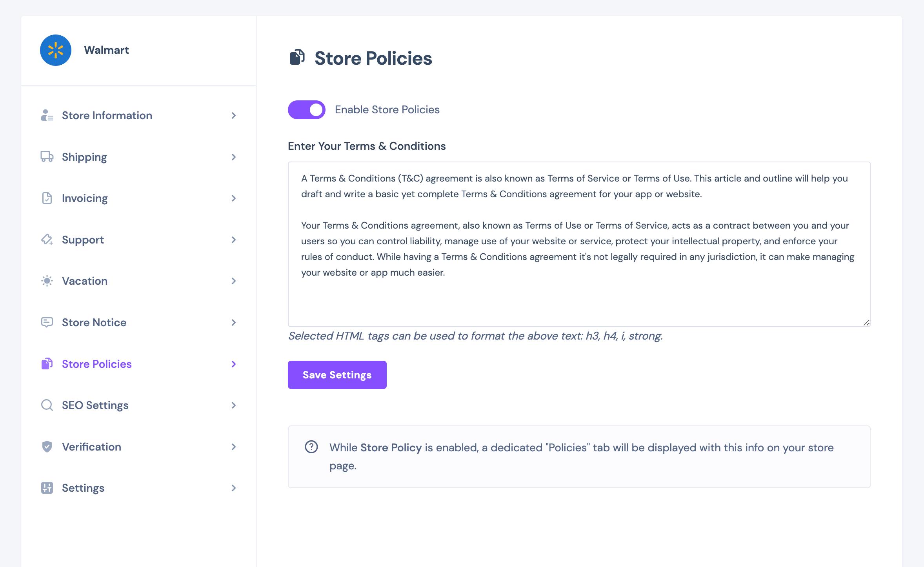
Task: Click the textarea resize handle
Action: pos(866,322)
